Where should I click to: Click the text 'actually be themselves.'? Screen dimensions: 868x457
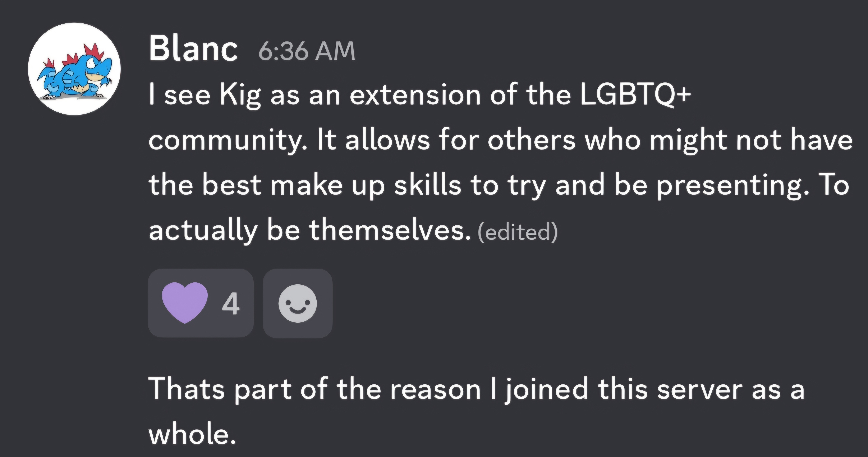pyautogui.click(x=310, y=231)
